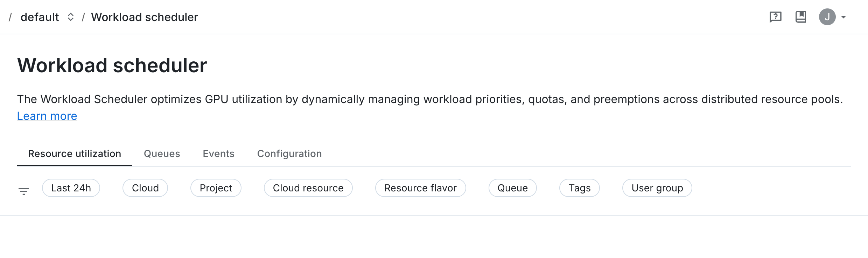Image resolution: width=868 pixels, height=258 pixels.
Task: Switch to the Queues tab
Action: point(162,154)
